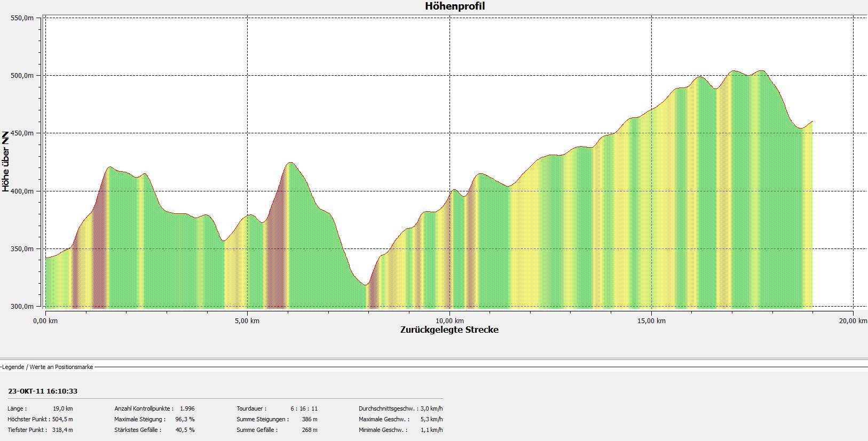Screen dimensions: 868x441
Task: Click the elevation peak near 6 km
Action: coord(290,163)
